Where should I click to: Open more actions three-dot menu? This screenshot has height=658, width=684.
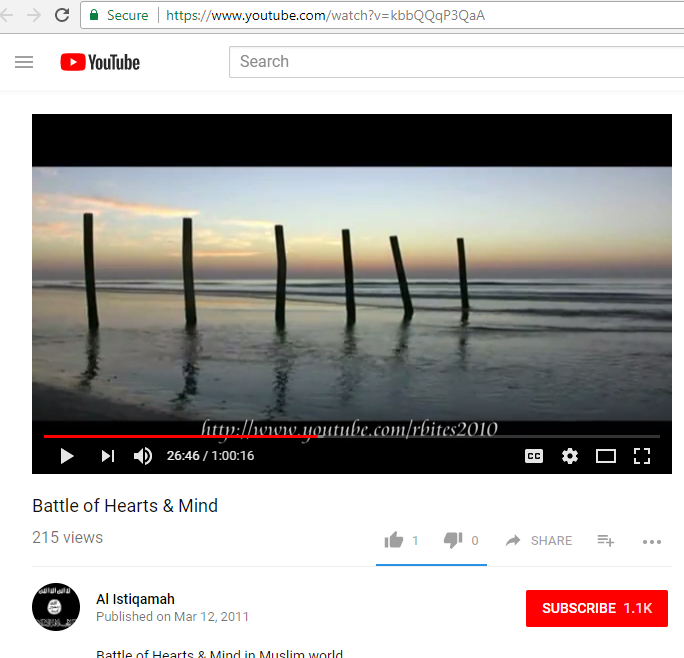click(652, 542)
